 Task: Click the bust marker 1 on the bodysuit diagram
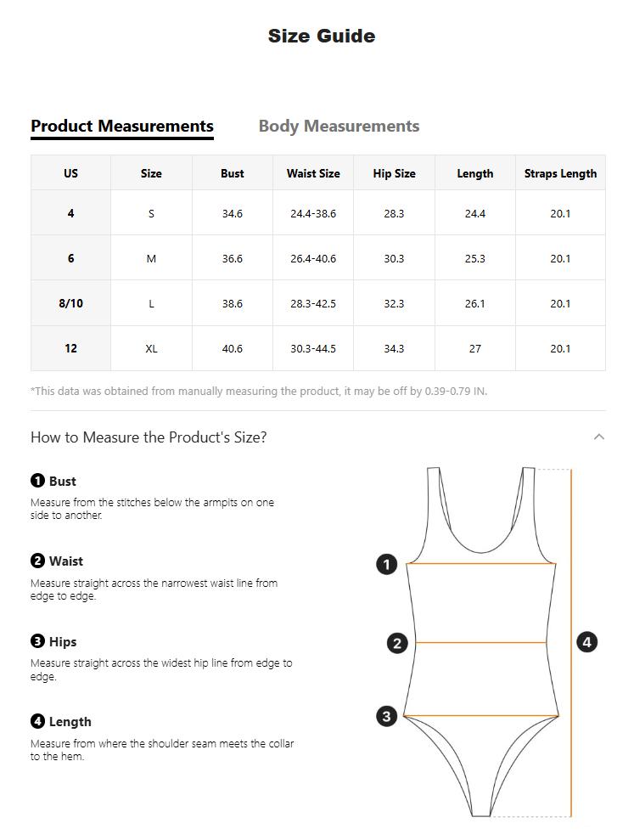[386, 564]
